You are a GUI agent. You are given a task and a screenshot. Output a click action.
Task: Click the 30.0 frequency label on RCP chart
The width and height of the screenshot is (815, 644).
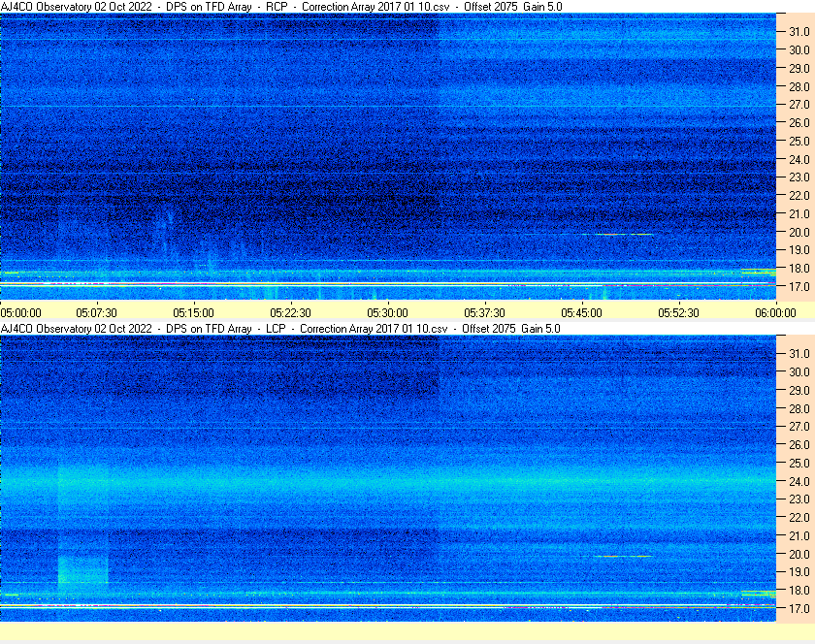(x=799, y=50)
